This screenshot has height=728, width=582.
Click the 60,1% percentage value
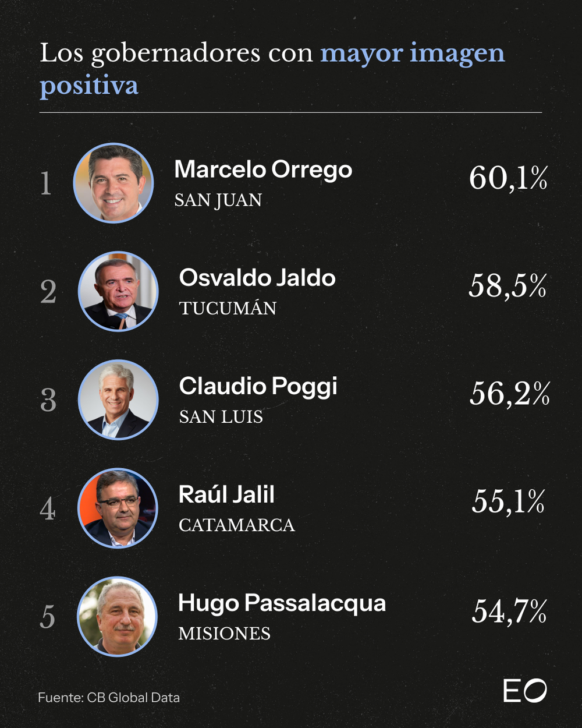click(x=508, y=178)
